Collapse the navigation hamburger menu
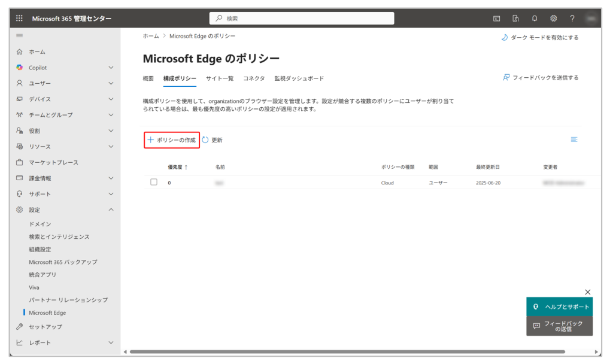The height and width of the screenshot is (364, 613). click(x=19, y=35)
